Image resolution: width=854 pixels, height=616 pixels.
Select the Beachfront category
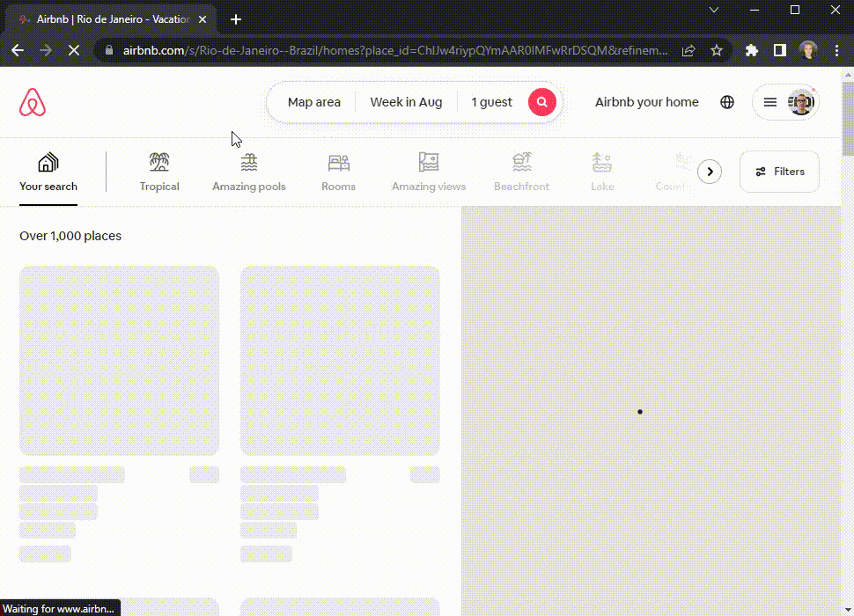point(521,172)
